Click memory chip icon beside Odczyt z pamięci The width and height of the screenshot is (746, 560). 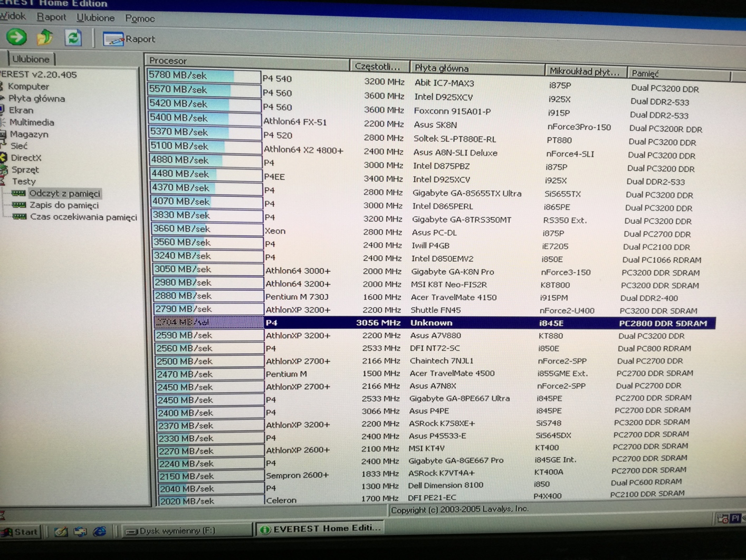pos(19,193)
